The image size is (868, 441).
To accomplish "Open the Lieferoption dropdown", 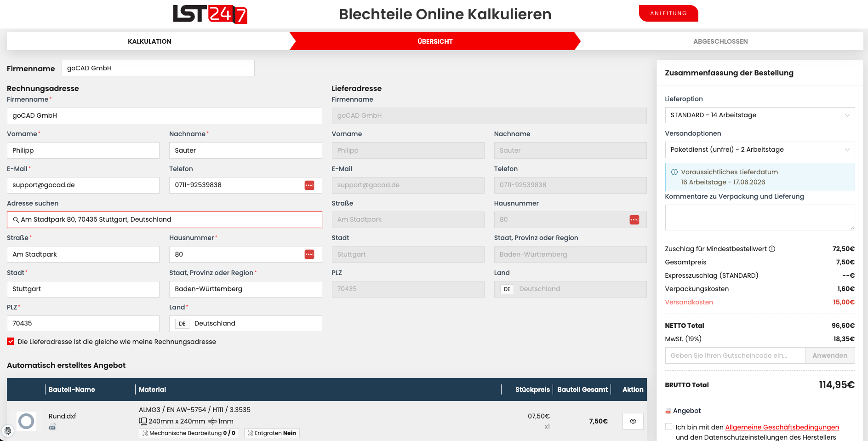I will pyautogui.click(x=760, y=115).
